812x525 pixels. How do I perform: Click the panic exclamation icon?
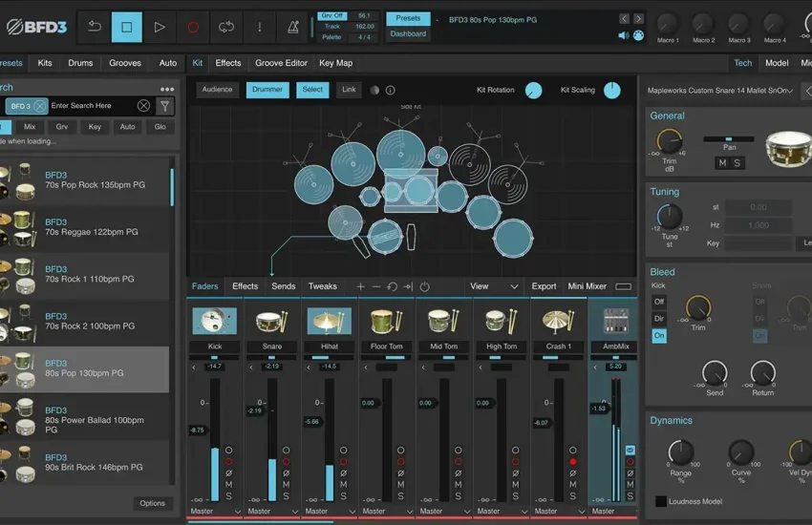click(x=260, y=27)
